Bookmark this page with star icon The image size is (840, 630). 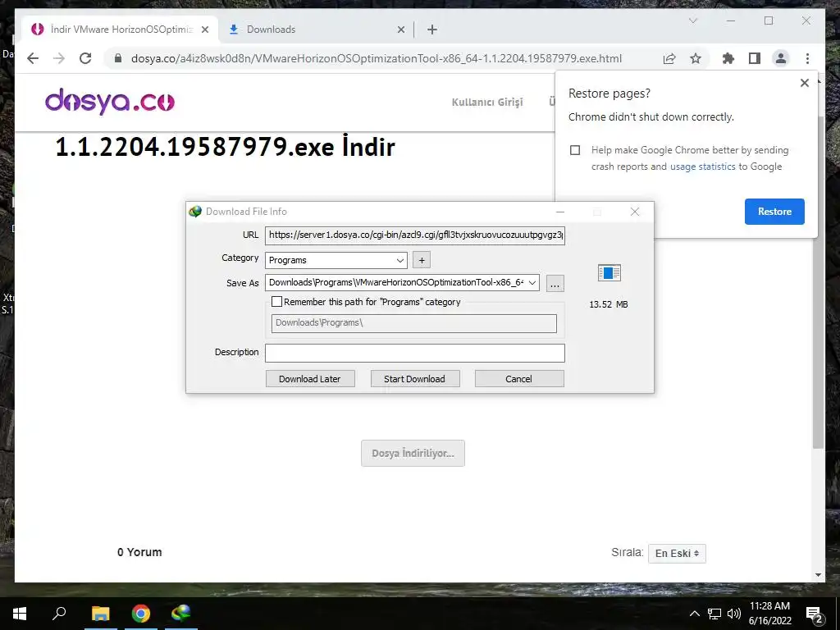[696, 58]
